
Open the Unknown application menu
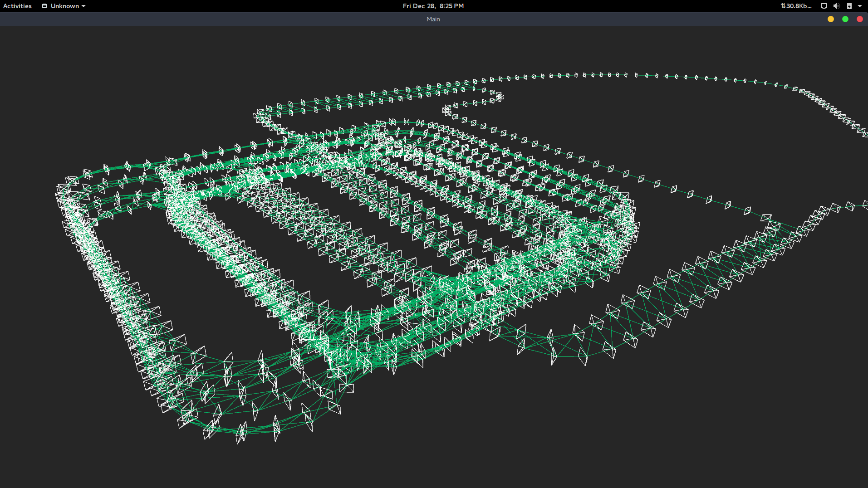(64, 6)
